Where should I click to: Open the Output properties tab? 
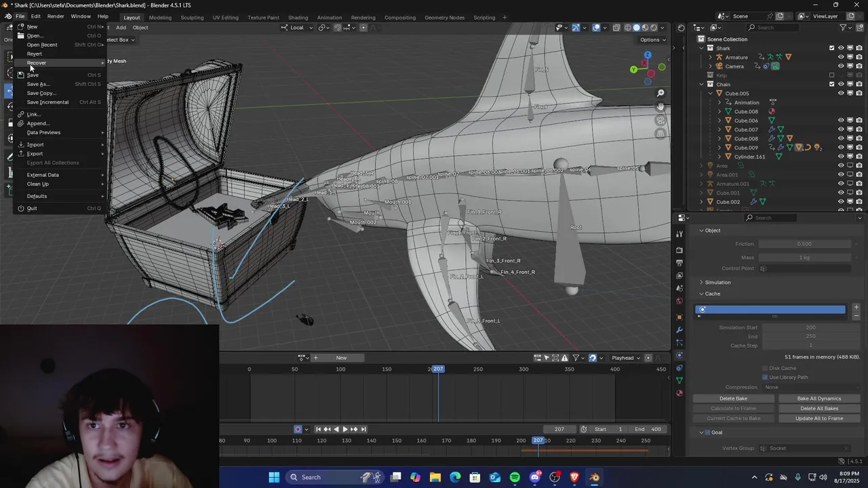[x=679, y=263]
